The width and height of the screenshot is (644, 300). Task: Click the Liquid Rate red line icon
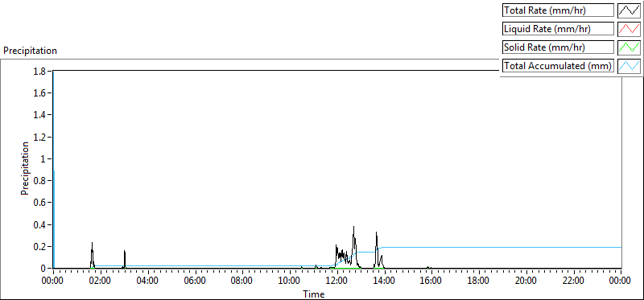[x=630, y=29]
